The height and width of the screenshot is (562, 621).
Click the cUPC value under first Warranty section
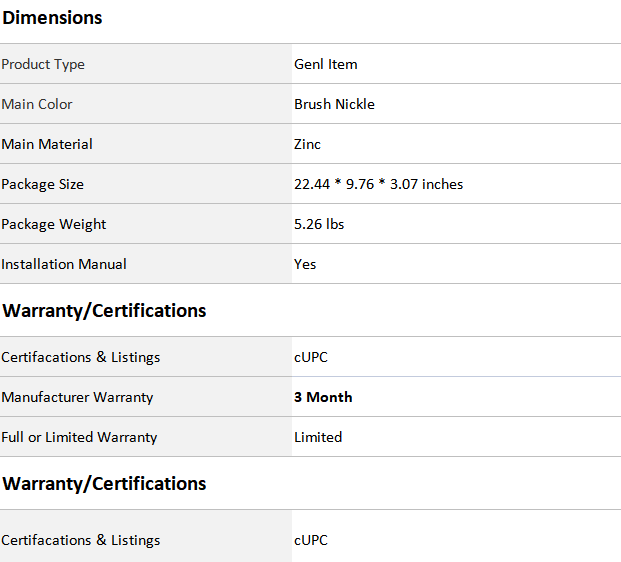(311, 357)
